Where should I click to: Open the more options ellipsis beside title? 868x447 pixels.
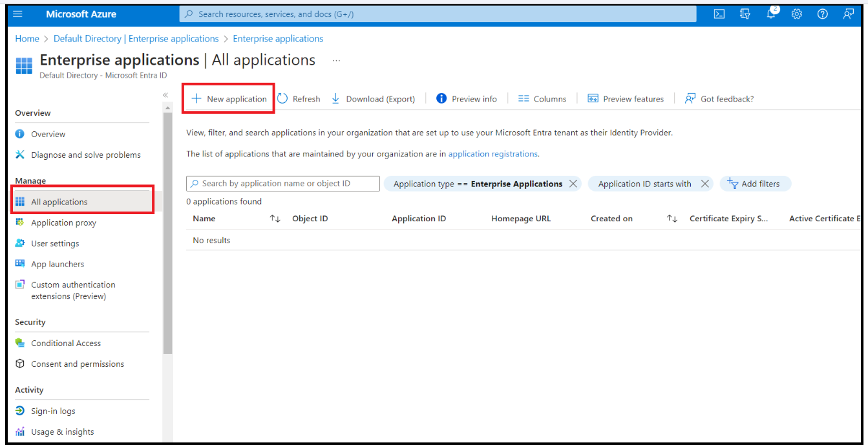point(336,60)
